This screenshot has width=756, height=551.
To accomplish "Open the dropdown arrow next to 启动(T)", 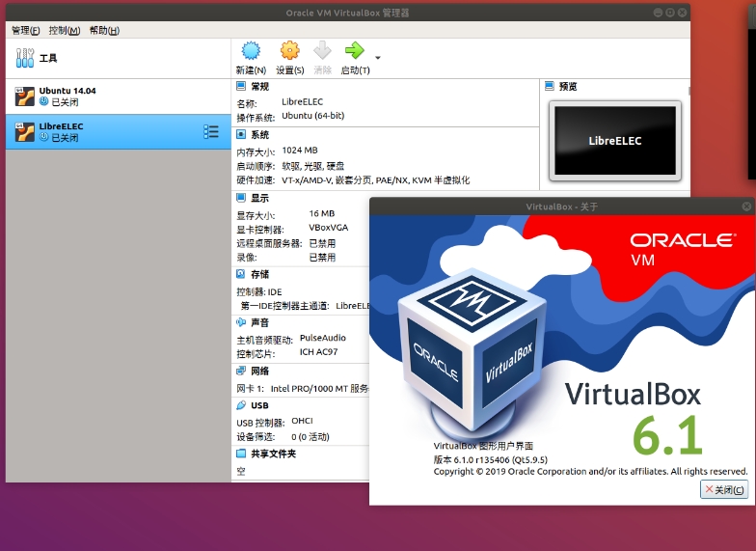I will (378, 58).
